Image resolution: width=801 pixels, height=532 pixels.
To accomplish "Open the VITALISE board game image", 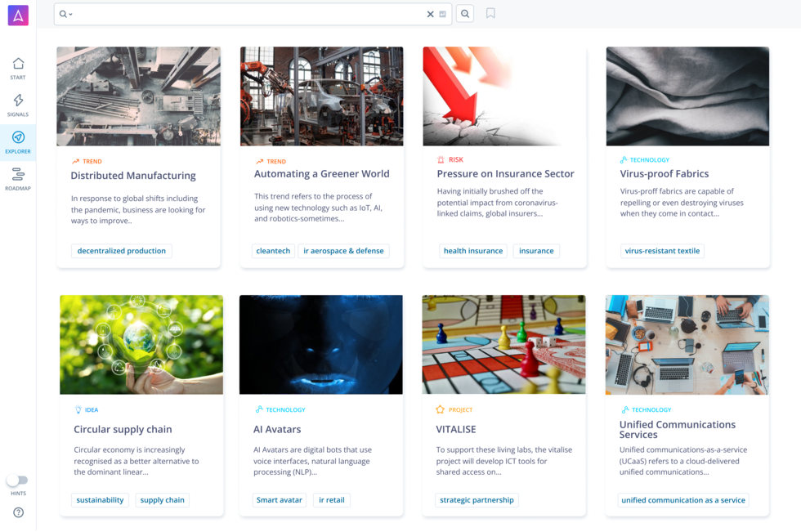I will tap(503, 345).
